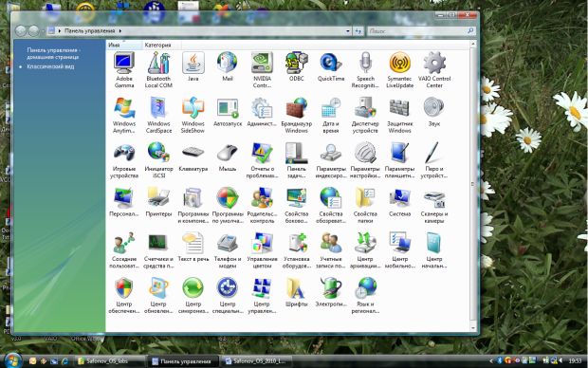Switch to Safonov_OS_2010_L taskbar window
588x368 pixels.
click(x=257, y=361)
